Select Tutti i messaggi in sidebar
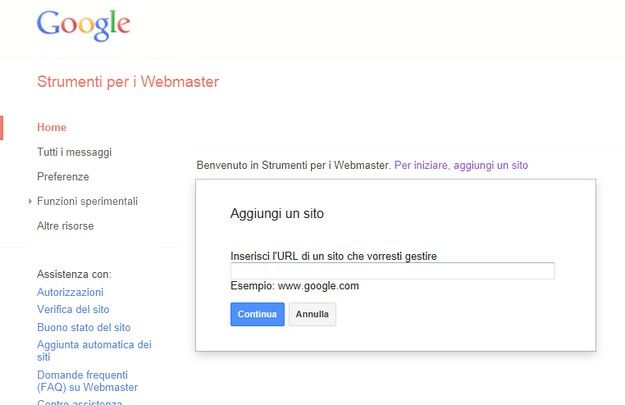This screenshot has width=625, height=405. (75, 152)
